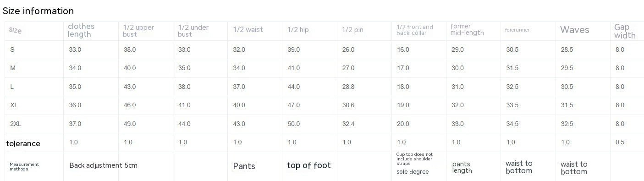Select the '1/2 under bust' column header
The height and width of the screenshot is (181, 644).
193,31
